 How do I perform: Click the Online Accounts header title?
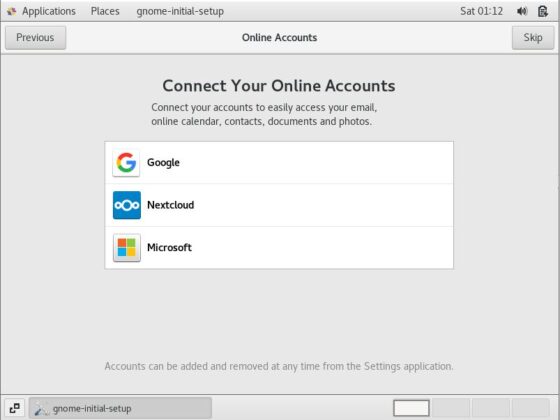(x=279, y=38)
